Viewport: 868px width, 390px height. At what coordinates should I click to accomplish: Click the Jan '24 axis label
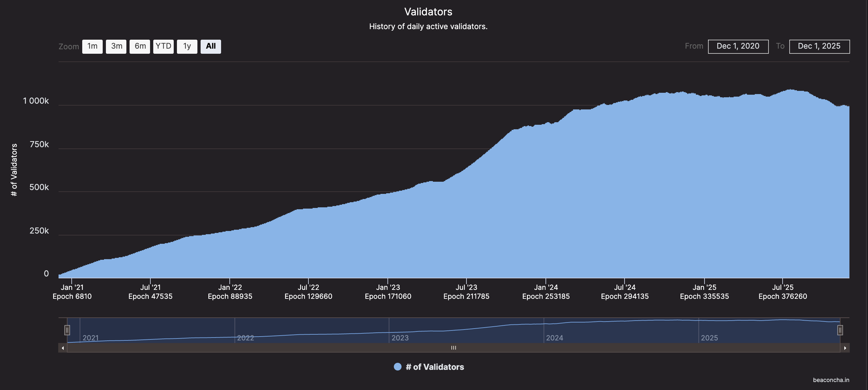546,287
